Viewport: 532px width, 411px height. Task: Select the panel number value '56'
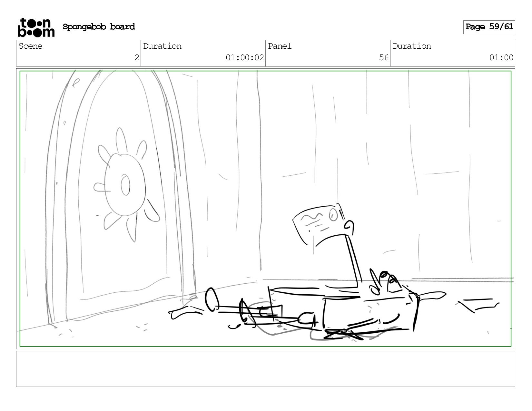point(384,58)
